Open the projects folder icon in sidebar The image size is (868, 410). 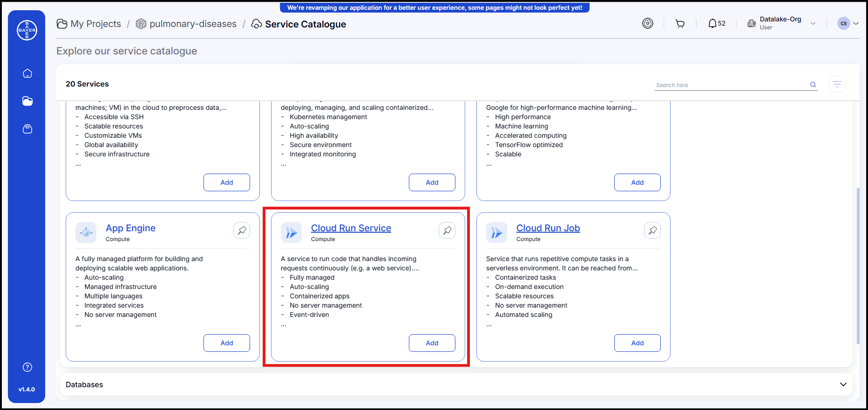[x=27, y=101]
